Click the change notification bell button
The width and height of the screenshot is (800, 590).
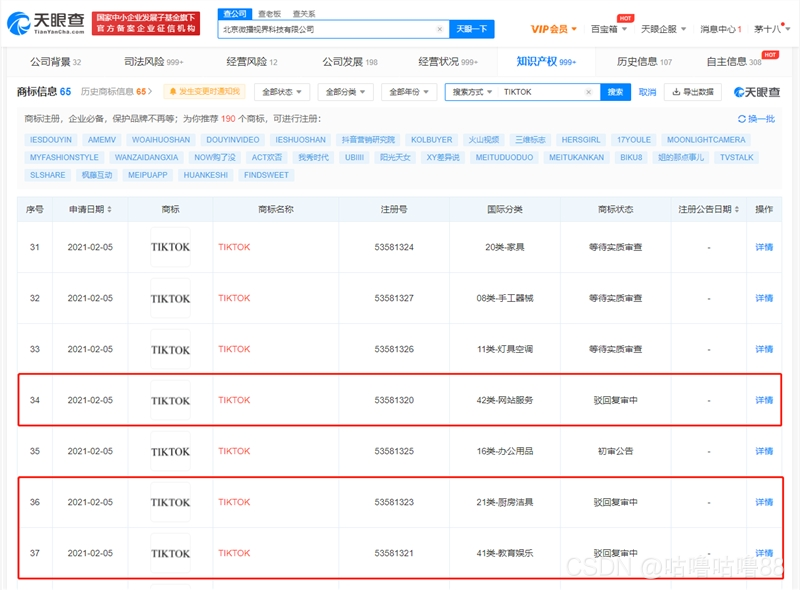click(205, 91)
